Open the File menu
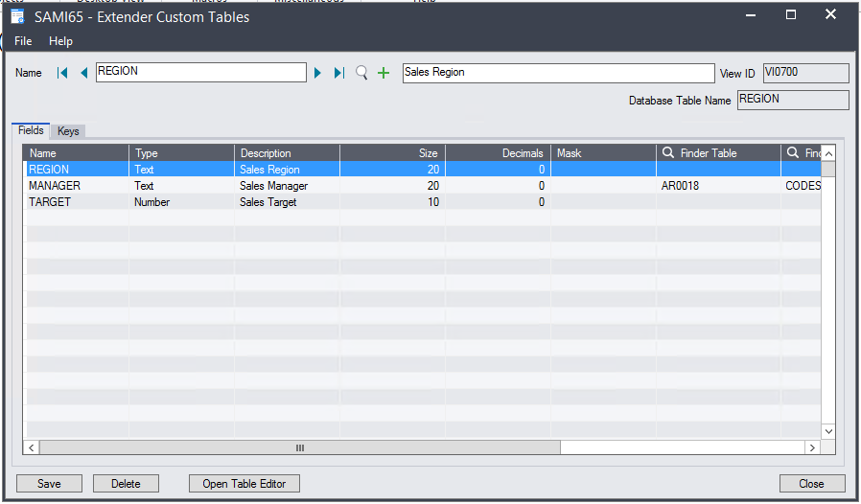The image size is (861, 504). 23,41
